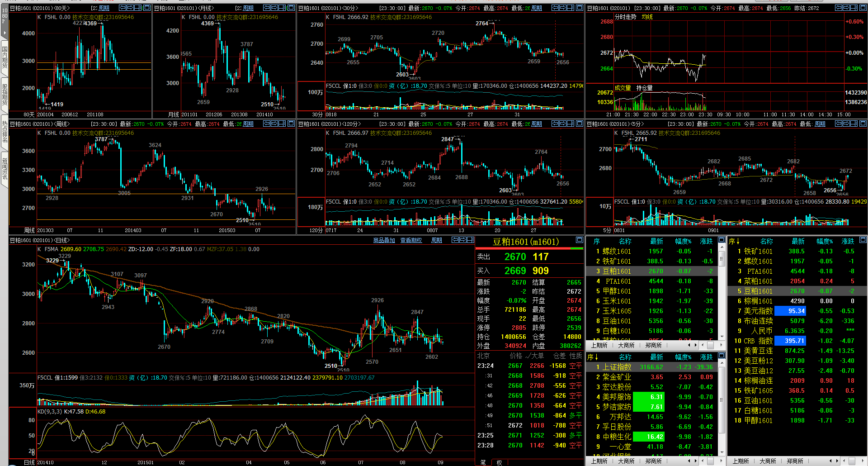Click the 查看期权 link
Image resolution: width=868 pixels, height=466 pixels.
(411, 240)
